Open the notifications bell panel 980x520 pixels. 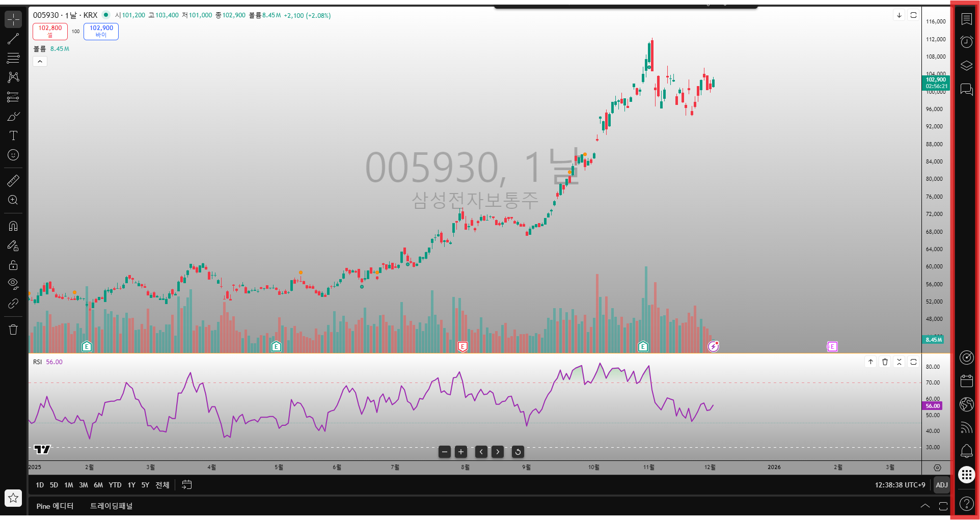[x=966, y=451]
